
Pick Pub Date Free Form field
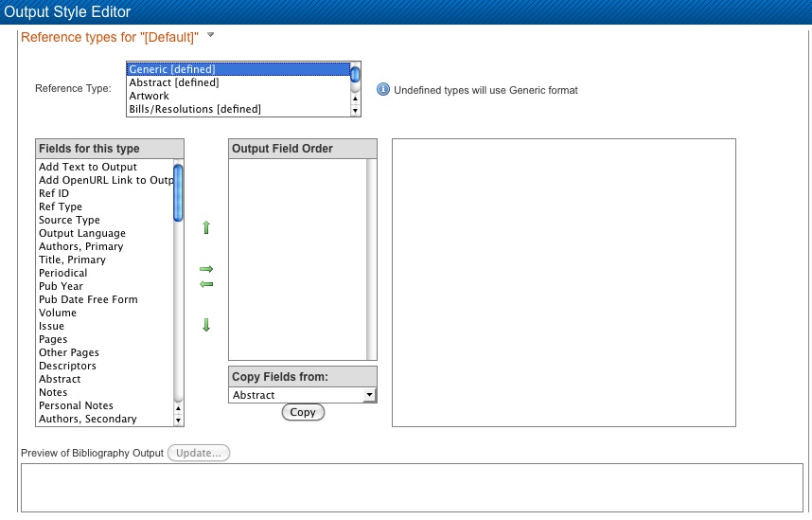click(x=88, y=299)
